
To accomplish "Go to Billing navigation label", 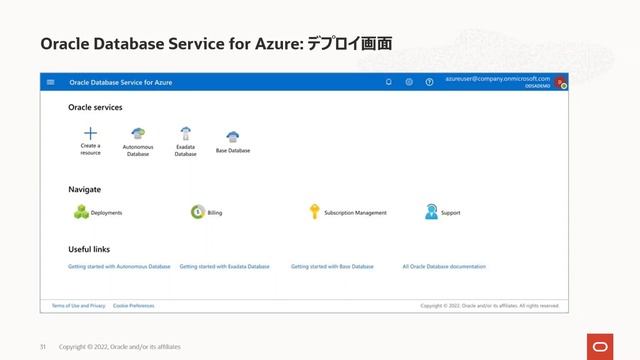I will (215, 213).
